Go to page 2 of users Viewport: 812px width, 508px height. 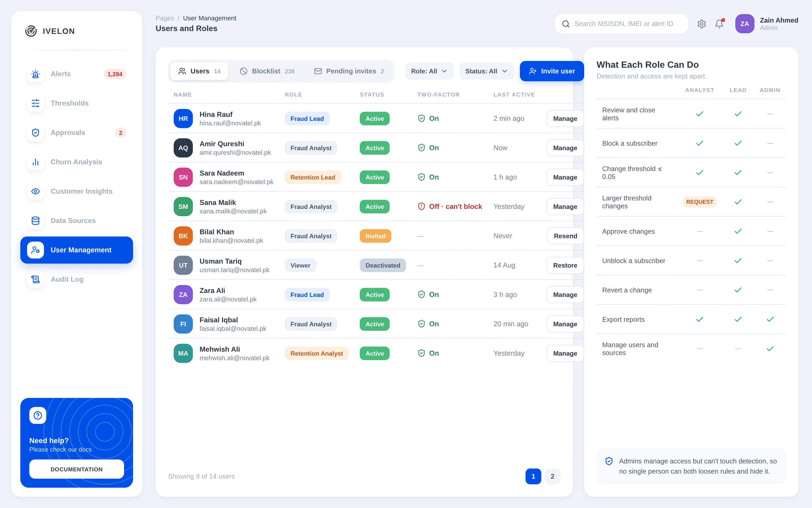pos(552,476)
